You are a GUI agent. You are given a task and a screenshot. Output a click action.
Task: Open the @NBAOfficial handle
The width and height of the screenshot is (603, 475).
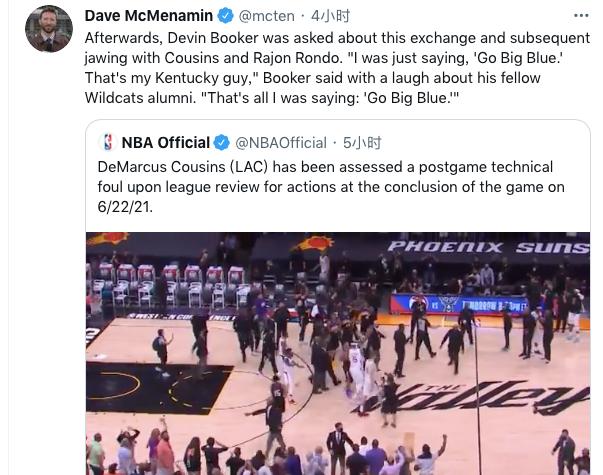pyautogui.click(x=281, y=143)
